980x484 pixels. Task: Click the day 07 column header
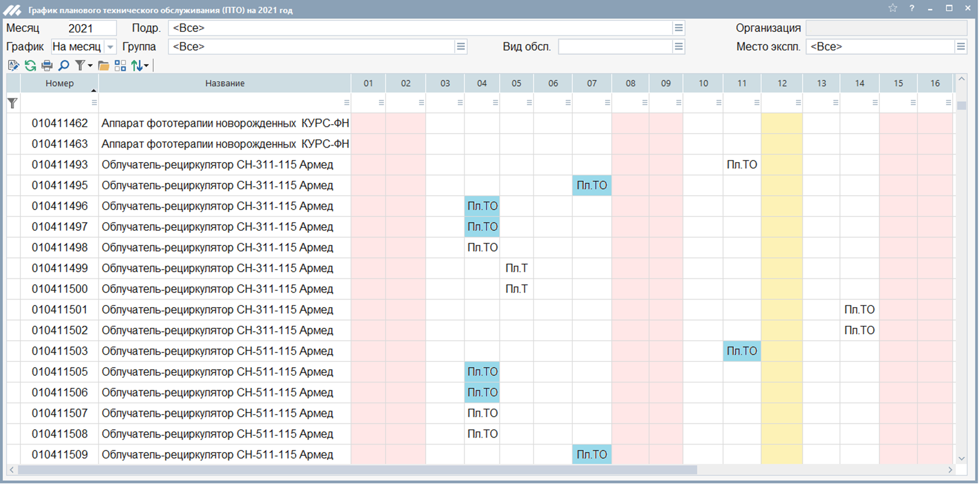tap(592, 83)
